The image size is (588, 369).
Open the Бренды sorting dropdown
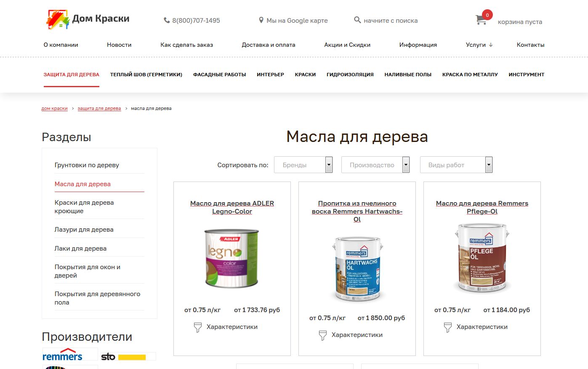(303, 165)
